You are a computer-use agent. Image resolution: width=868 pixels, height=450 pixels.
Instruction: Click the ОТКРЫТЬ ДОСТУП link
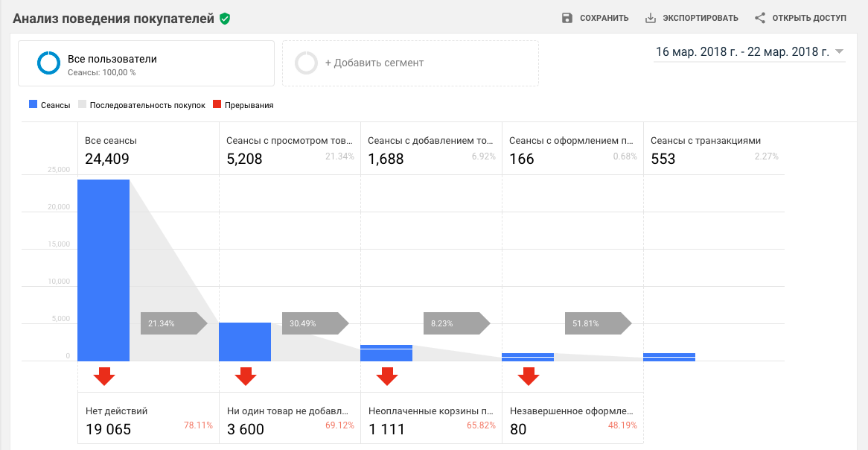[809, 18]
